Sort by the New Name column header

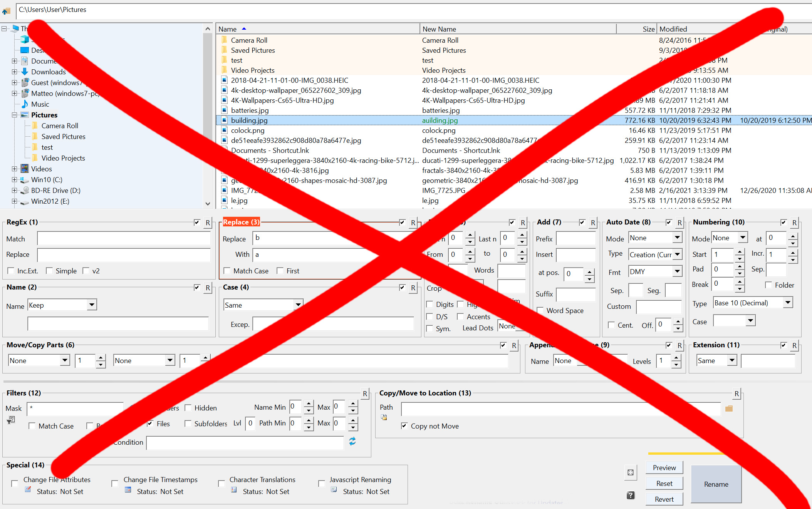pyautogui.click(x=439, y=29)
